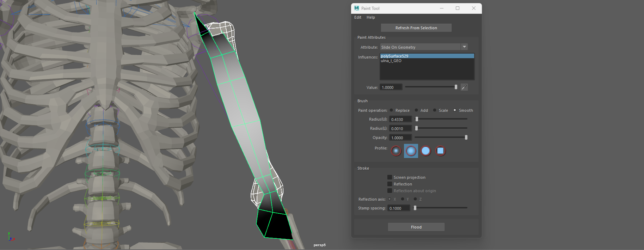Screen dimensions: 644x250
Task: Click the Opacity slider track
Action: click(x=440, y=138)
